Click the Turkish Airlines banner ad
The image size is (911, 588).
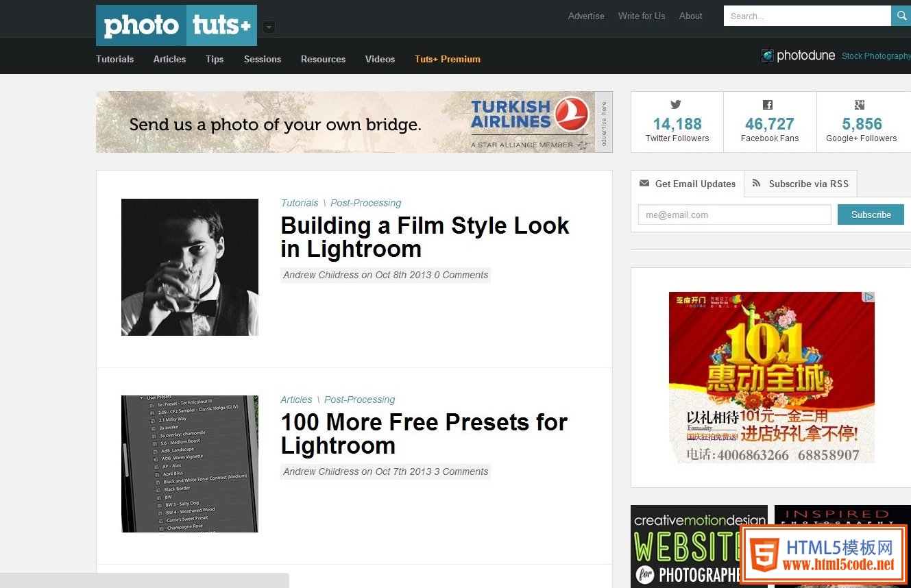345,122
